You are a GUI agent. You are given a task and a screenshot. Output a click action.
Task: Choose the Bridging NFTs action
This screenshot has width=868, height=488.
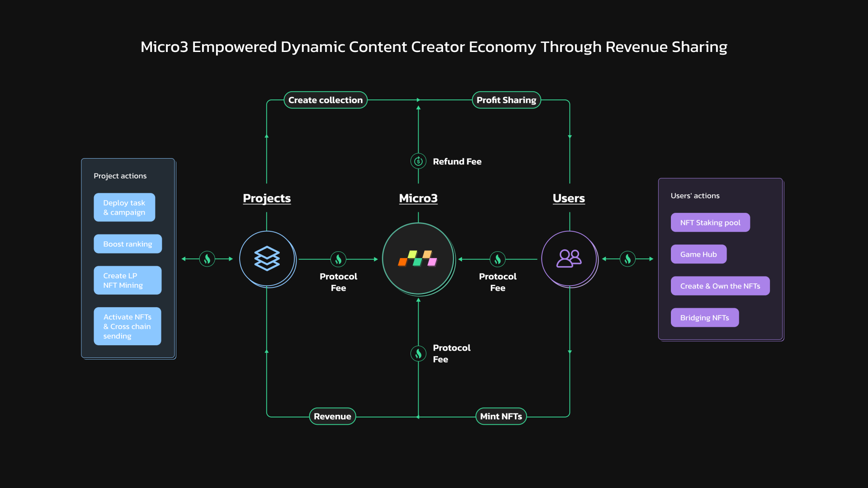tap(705, 318)
